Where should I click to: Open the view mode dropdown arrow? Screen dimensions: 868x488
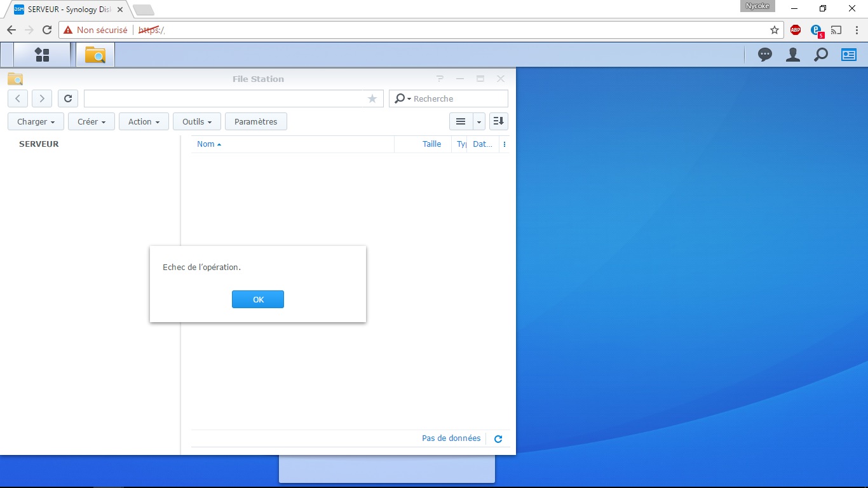coord(479,121)
